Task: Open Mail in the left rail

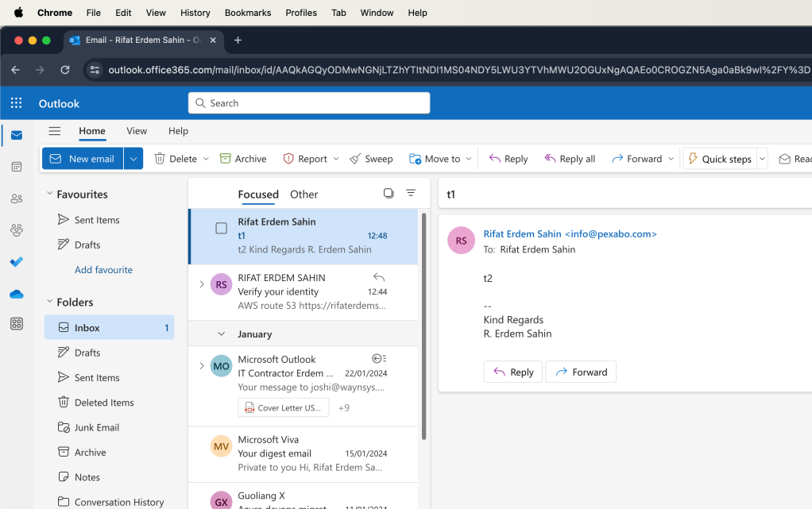Action: (17, 135)
